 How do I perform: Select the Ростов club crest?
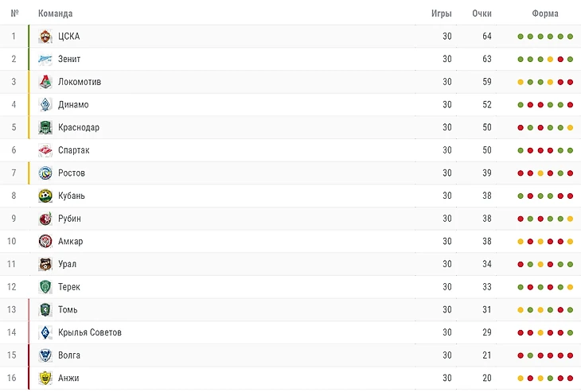[45, 173]
